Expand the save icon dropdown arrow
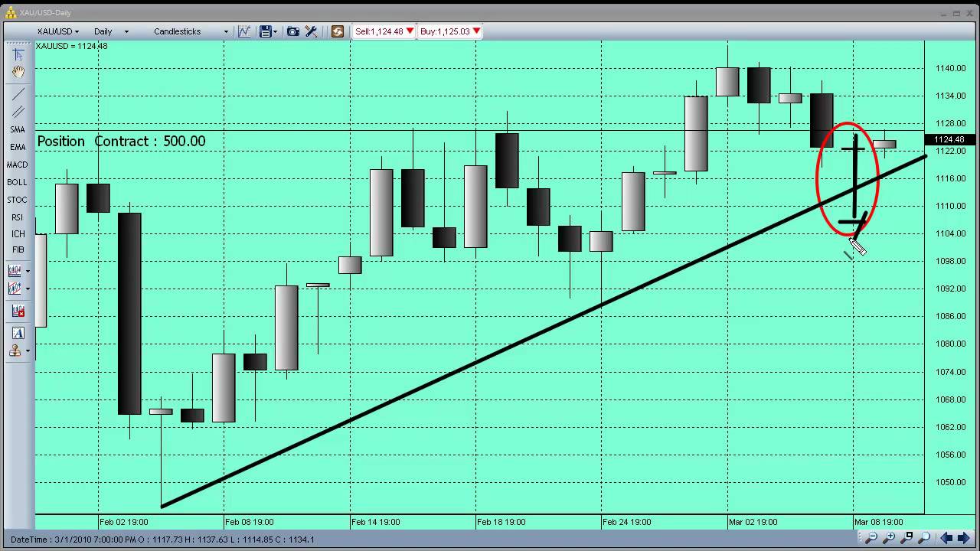This screenshot has width=980, height=551. point(275,31)
